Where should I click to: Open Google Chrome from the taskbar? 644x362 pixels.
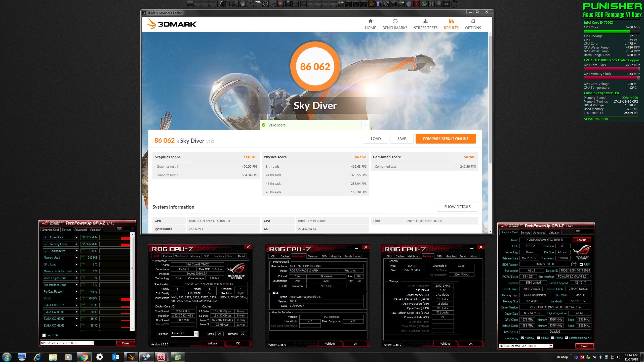(x=84, y=357)
